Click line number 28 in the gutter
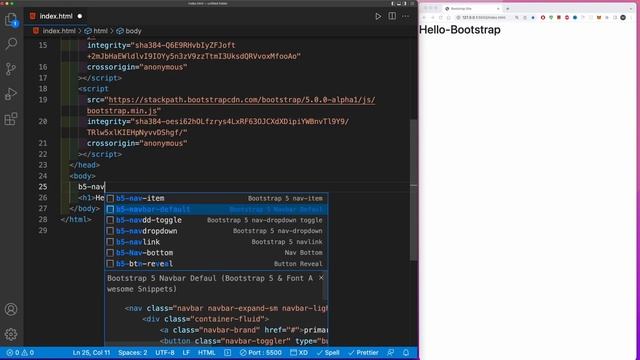Viewport: 640px width, 360px height. pos(43,220)
